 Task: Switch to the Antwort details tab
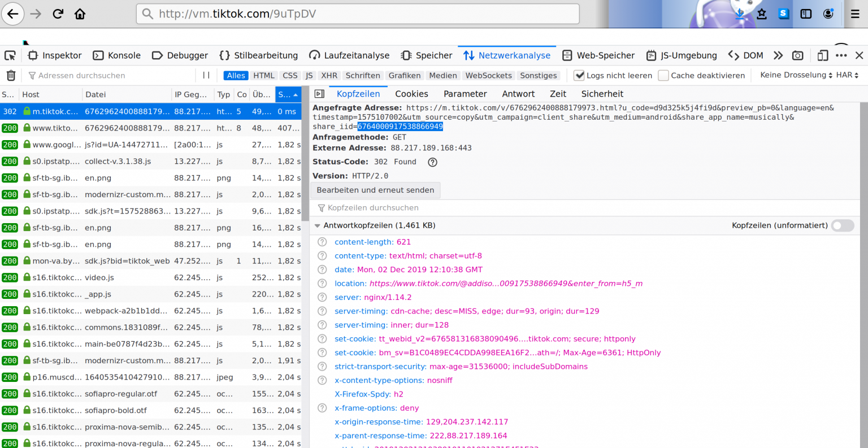[x=518, y=94]
